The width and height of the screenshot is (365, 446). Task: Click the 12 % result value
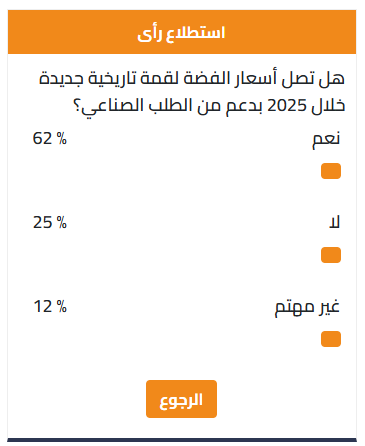[50, 306]
